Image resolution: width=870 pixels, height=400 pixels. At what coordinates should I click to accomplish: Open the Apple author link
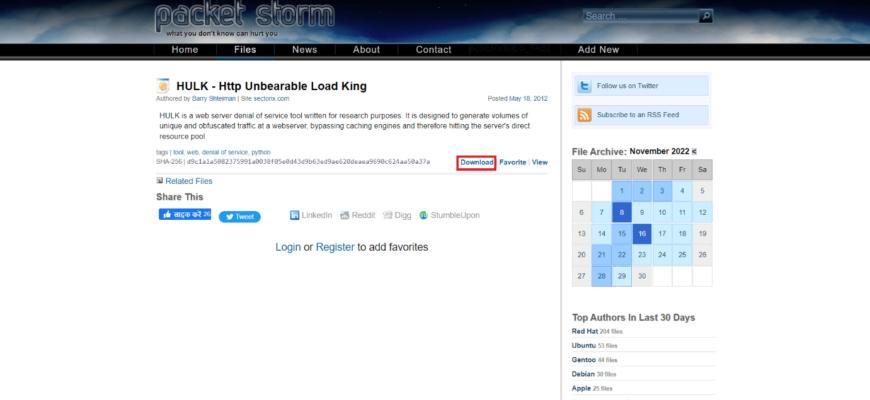coord(581,389)
